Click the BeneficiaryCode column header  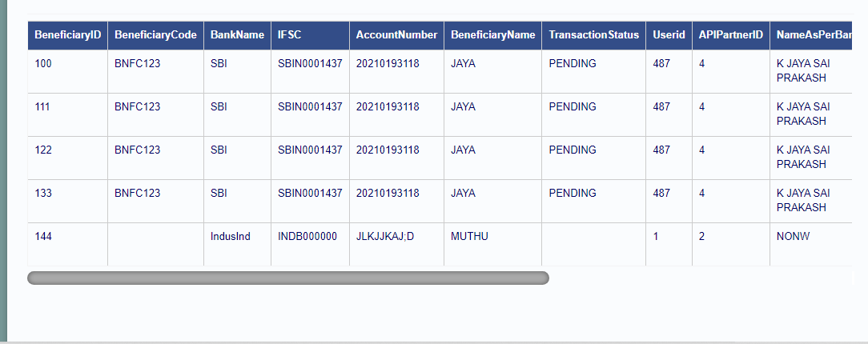[x=155, y=35]
